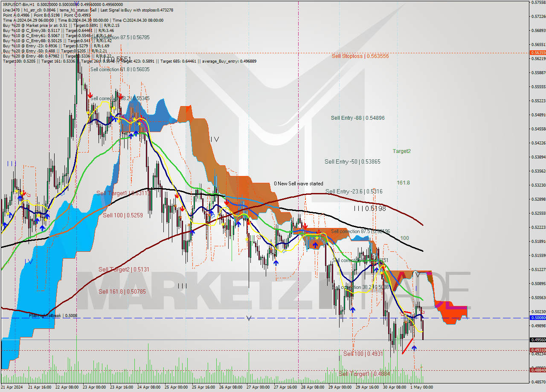Click the 'Sell Target1 | 0.53113' label
The width and height of the screenshot is (546, 392).
123,193
